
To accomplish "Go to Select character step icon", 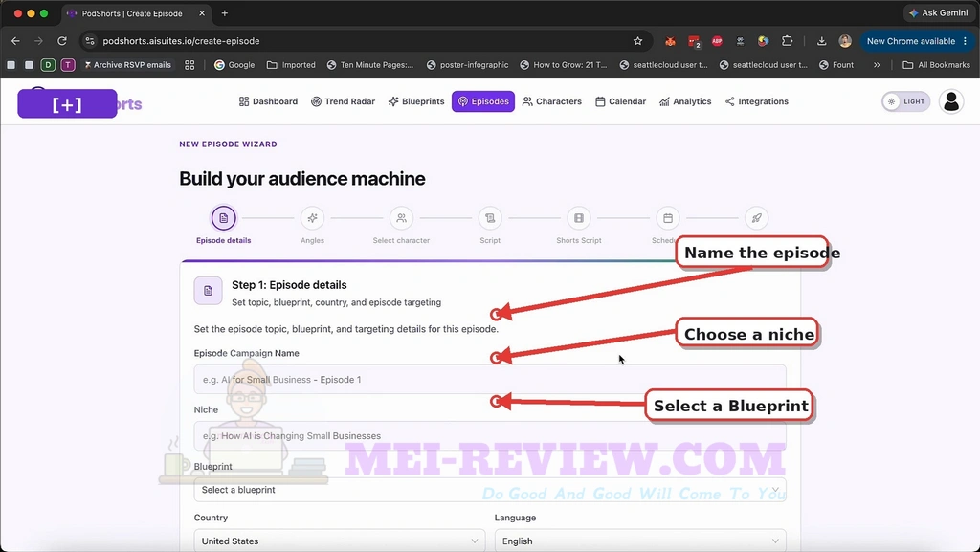I will pos(401,218).
